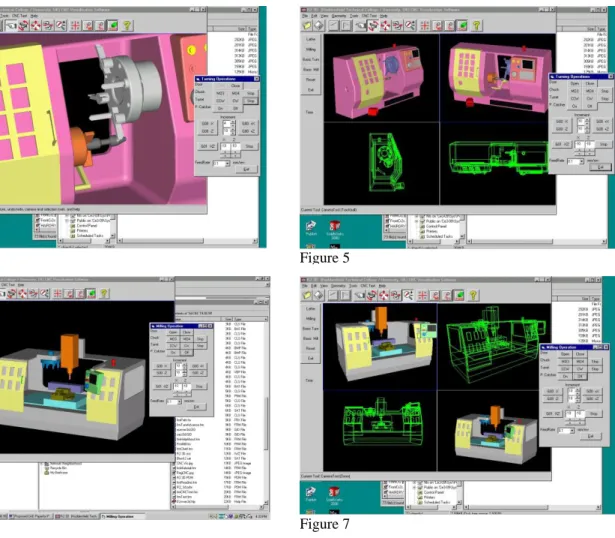Viewport: 615px width, 538px height.
Task: Toggle the P. Catcher option in Figure 5 Turning Operations
Action: tap(558, 105)
